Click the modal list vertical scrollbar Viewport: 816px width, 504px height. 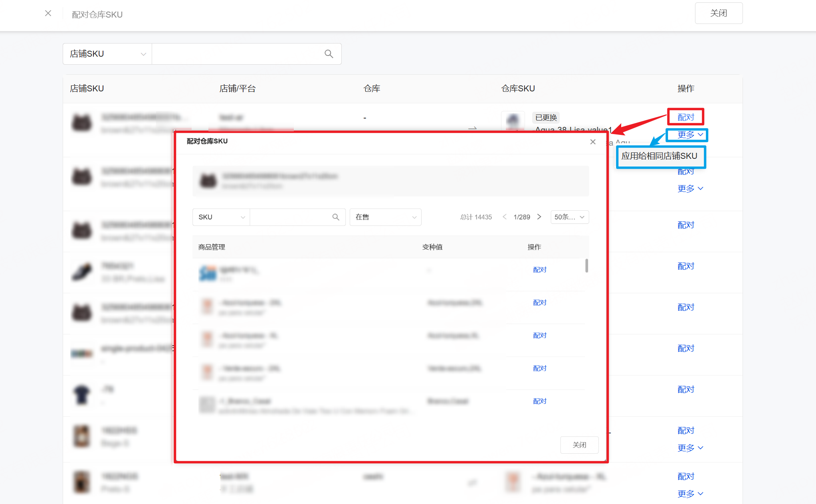(586, 266)
